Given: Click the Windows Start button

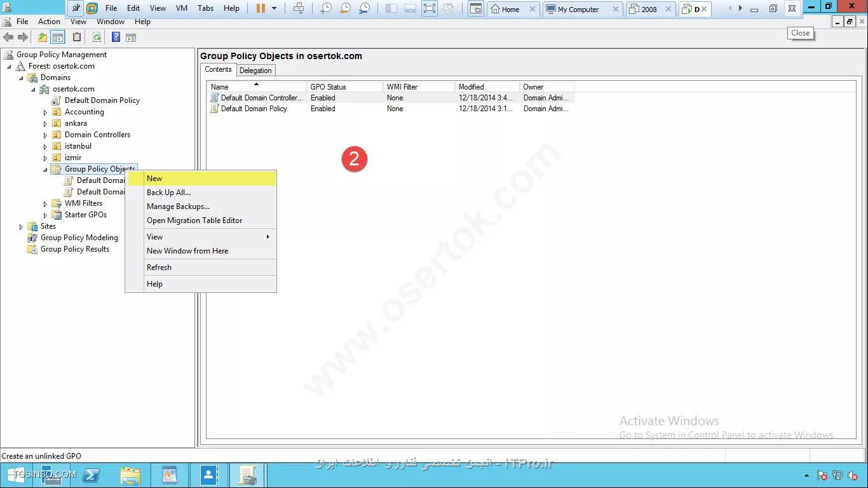Looking at the screenshot, I should (x=16, y=475).
